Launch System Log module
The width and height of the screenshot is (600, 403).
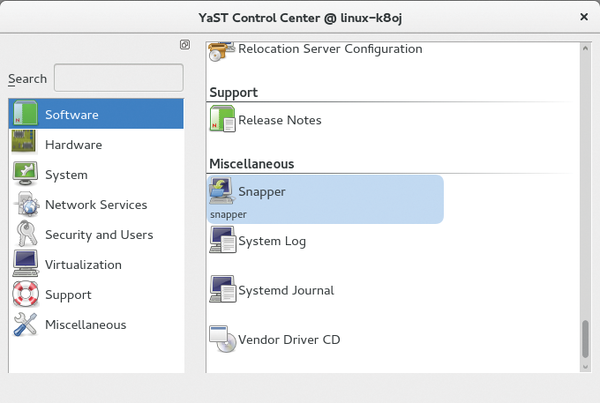click(272, 241)
